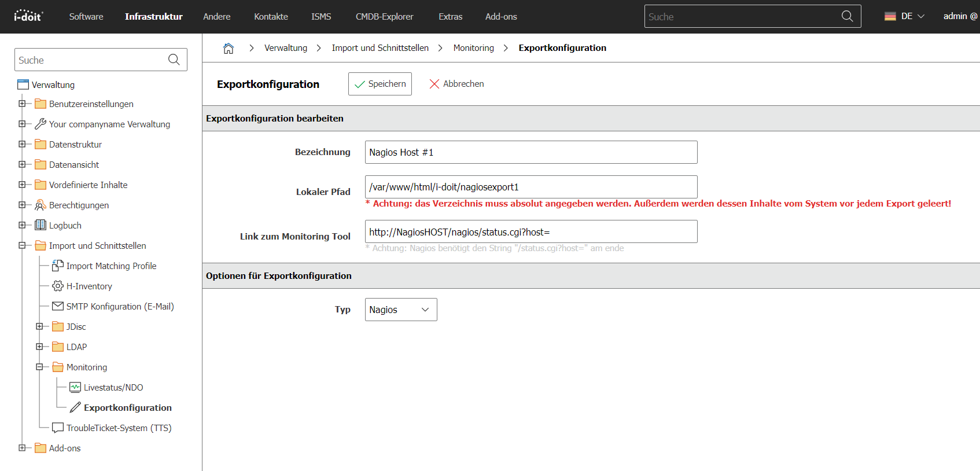Click the SMTP Konfiguration envelope icon
This screenshot has height=471, width=980.
pos(58,306)
